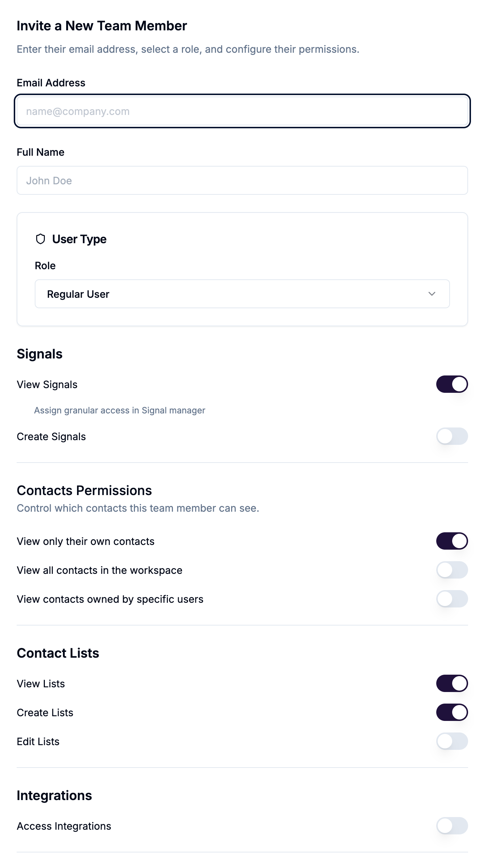
Task: Click the Role label above dropdown
Action: point(45,266)
